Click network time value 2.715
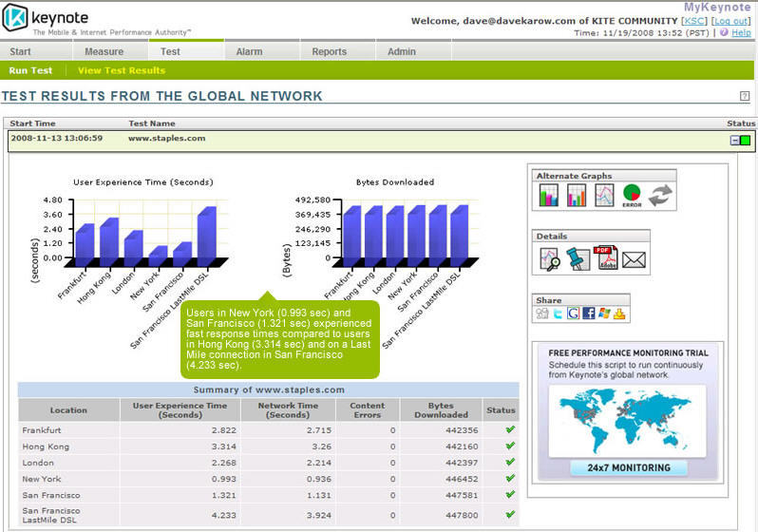The image size is (758, 532). [319, 430]
